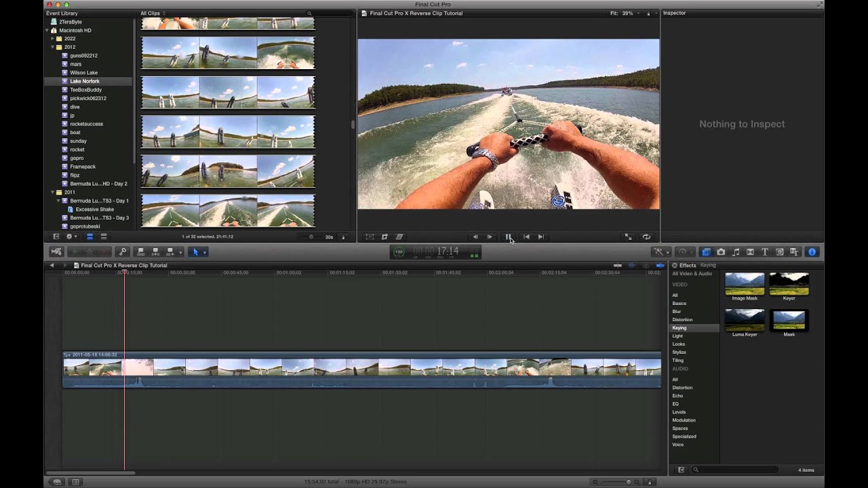
Task: Toggle snapping in timeline
Action: coord(660,266)
